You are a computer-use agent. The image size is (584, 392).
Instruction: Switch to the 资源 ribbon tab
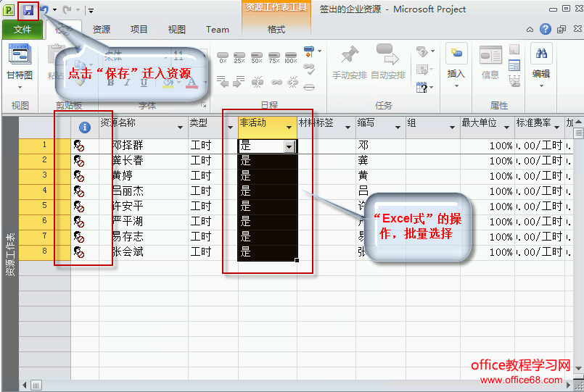(x=102, y=30)
